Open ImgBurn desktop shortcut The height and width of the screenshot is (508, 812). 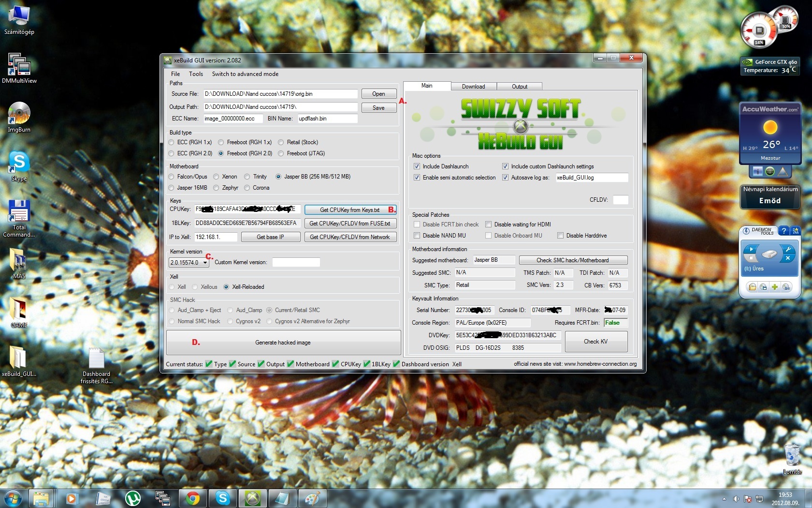pyautogui.click(x=19, y=116)
